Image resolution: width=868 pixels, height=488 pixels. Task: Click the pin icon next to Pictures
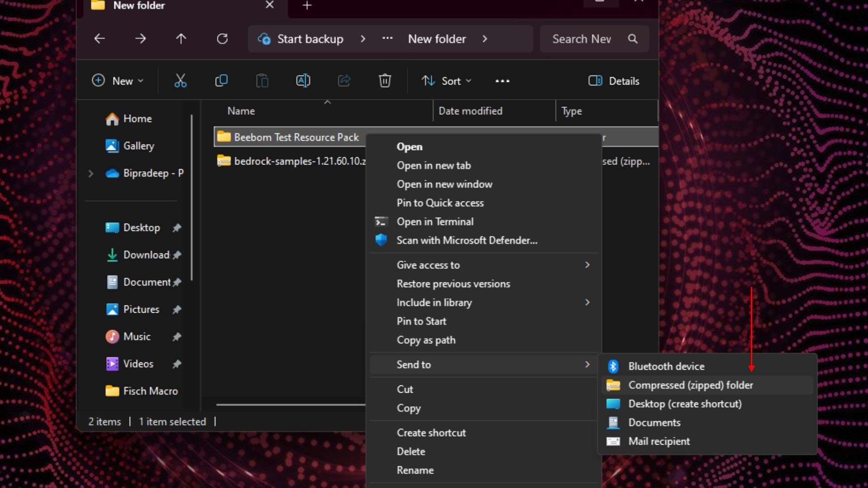click(177, 310)
